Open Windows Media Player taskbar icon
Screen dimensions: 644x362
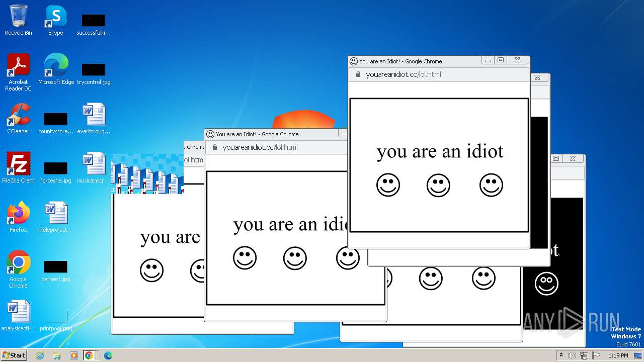73,355
